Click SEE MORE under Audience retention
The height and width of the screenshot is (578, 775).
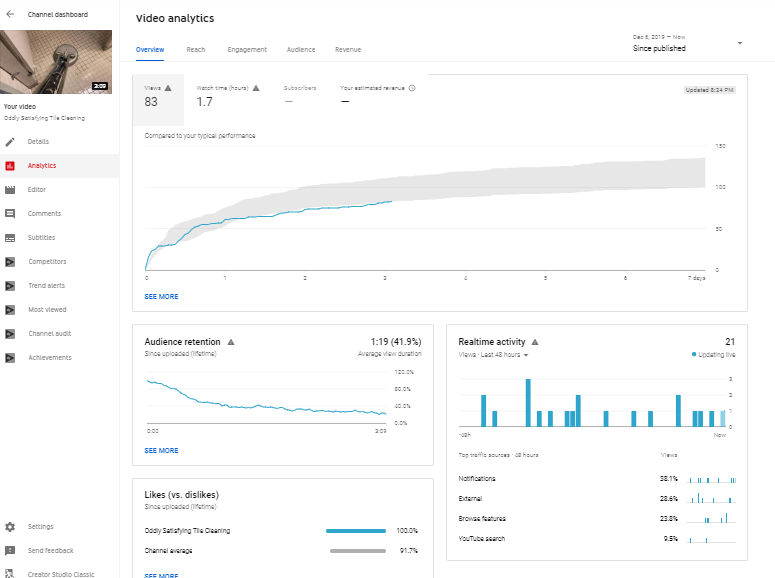point(162,451)
